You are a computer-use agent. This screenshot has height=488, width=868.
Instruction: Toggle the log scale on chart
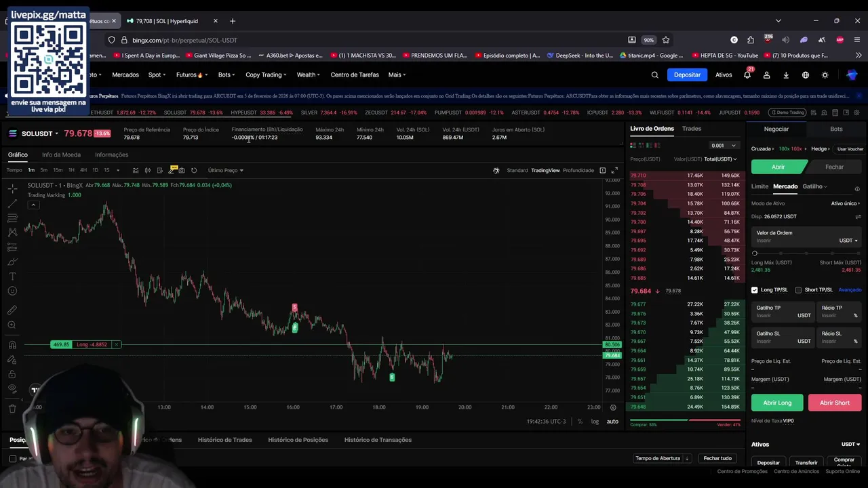point(595,422)
